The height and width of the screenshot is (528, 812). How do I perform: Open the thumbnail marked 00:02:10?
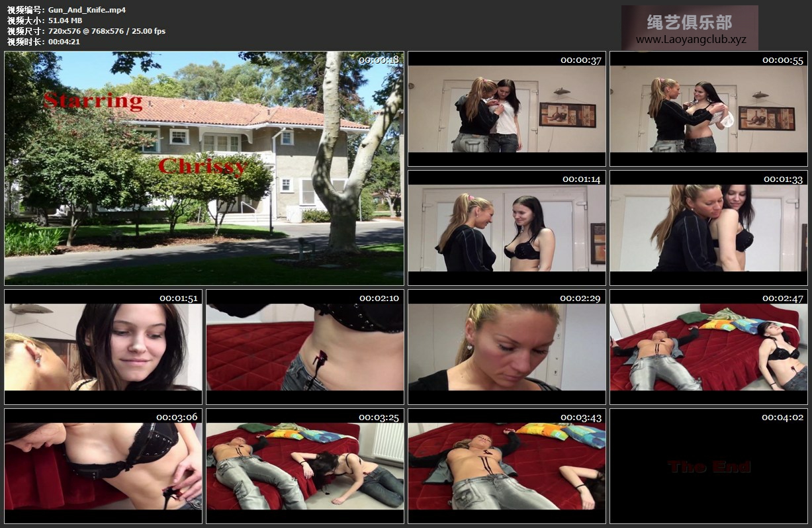click(x=304, y=347)
